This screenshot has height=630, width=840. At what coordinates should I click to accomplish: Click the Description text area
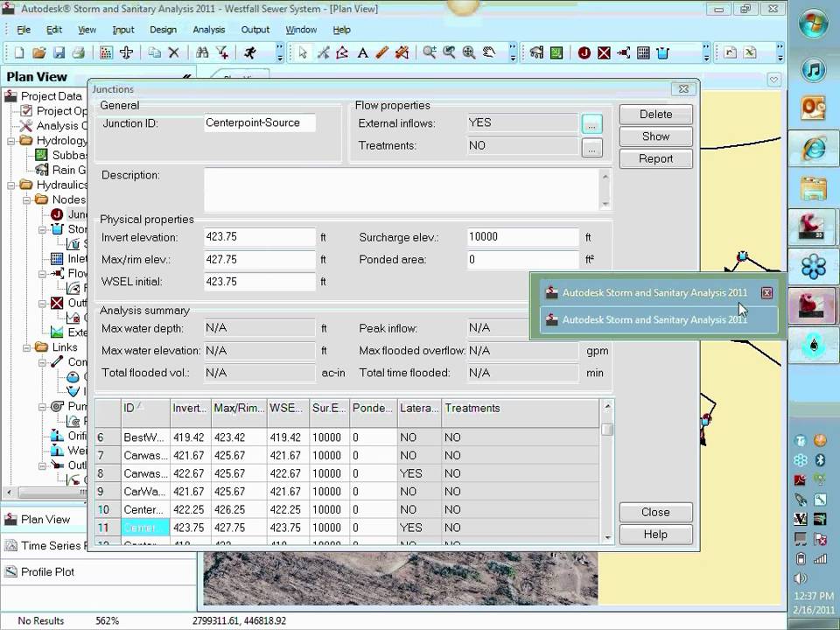pos(402,190)
